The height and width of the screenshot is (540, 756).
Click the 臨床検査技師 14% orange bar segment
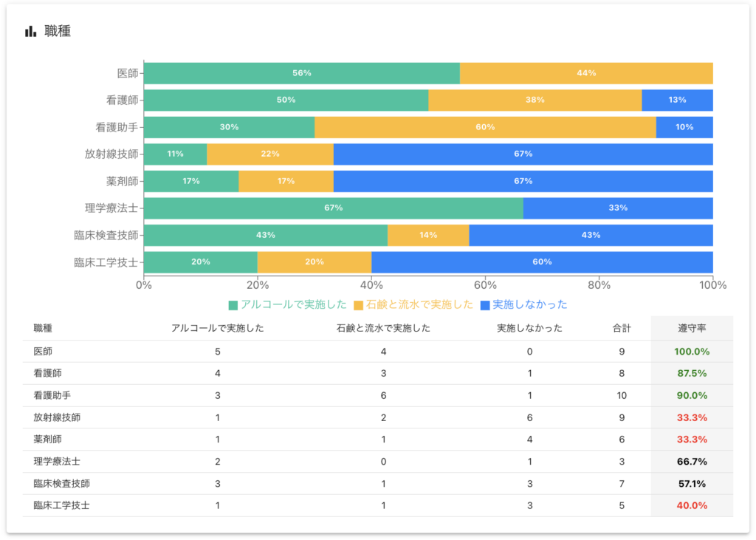pos(428,235)
